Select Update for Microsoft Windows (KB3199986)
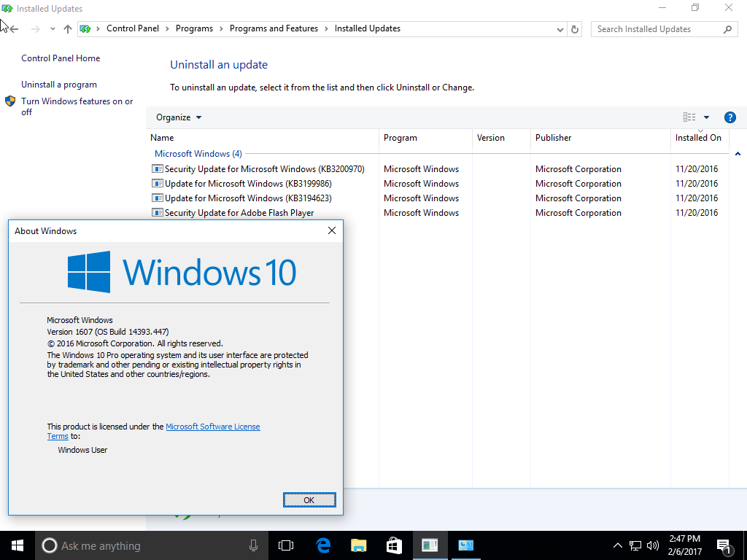The width and height of the screenshot is (747, 560). [x=438, y=183]
